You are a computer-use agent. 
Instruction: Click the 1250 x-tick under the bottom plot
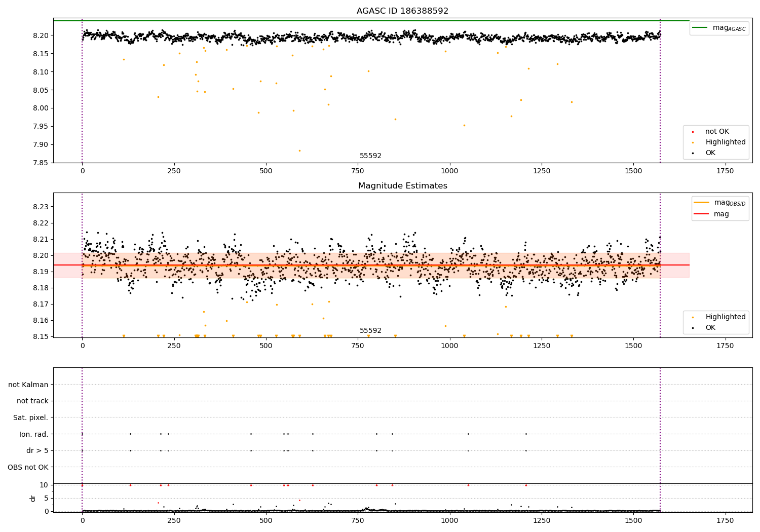[542, 520]
